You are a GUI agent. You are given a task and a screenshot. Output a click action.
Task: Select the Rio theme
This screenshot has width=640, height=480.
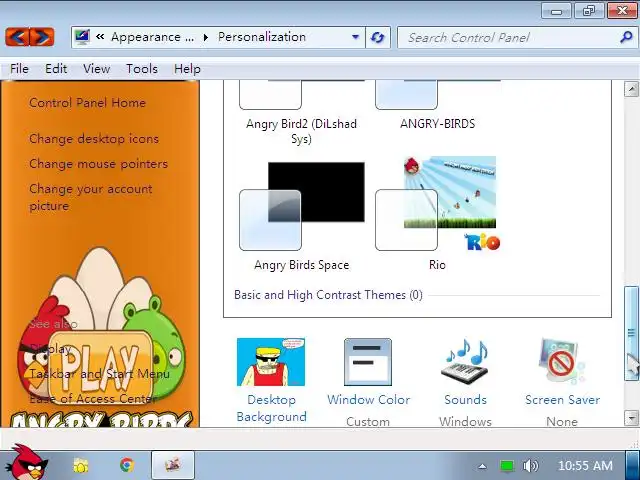pos(437,214)
